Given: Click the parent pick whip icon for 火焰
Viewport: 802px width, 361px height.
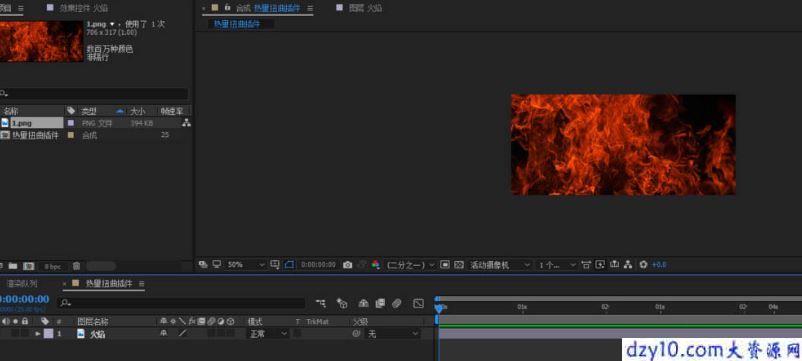Looking at the screenshot, I should coord(357,333).
